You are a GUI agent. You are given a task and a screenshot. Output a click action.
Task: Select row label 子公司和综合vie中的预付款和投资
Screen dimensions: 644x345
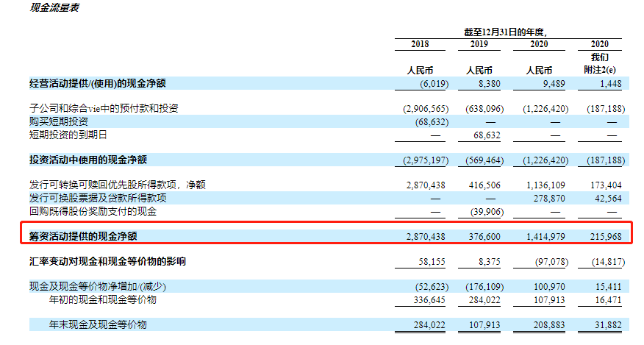[x=104, y=108]
